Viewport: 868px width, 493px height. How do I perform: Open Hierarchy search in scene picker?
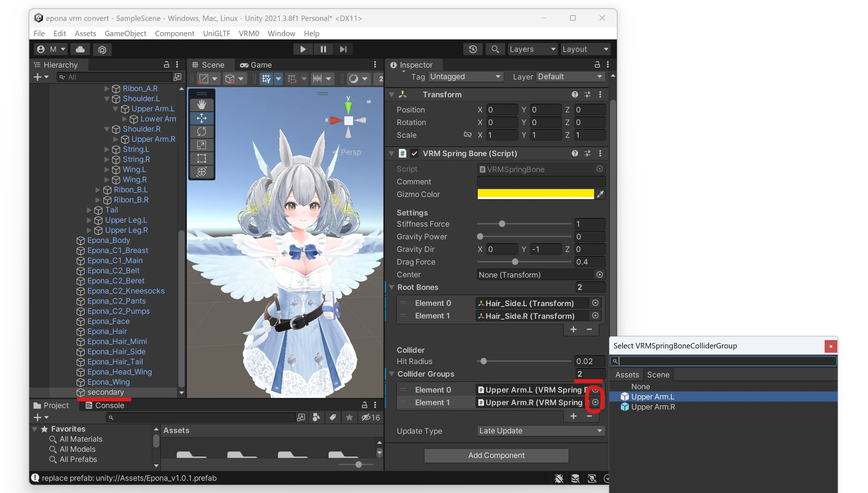[x=177, y=77]
